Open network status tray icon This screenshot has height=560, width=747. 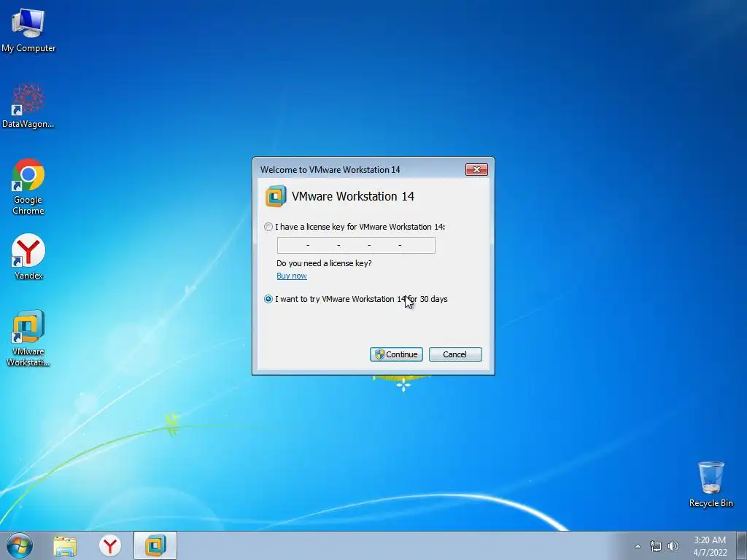pos(656,547)
